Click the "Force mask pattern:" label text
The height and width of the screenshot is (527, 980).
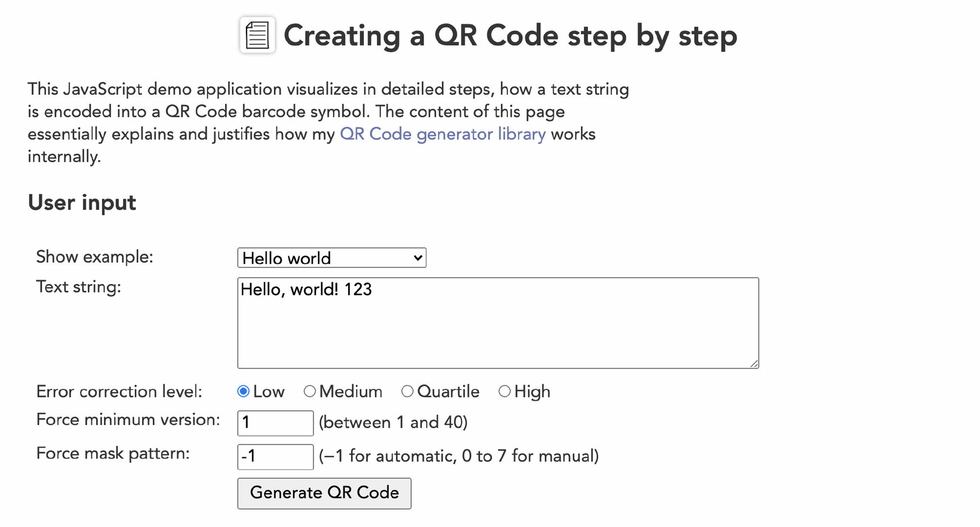113,453
